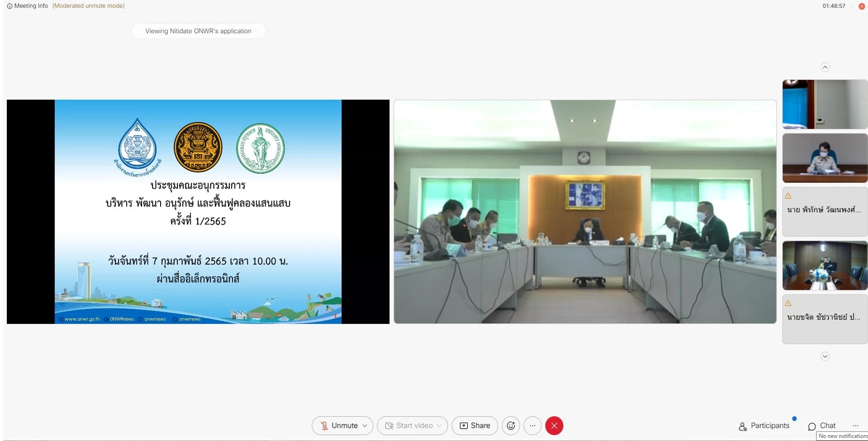Open the panel options ellipsis next to Chat
868x441 pixels.
pos(855,426)
